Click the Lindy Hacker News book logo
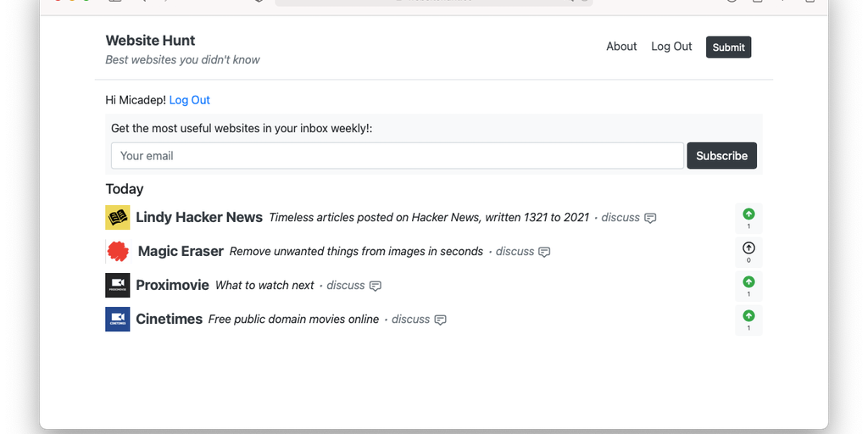Image resolution: width=868 pixels, height=434 pixels. [117, 217]
